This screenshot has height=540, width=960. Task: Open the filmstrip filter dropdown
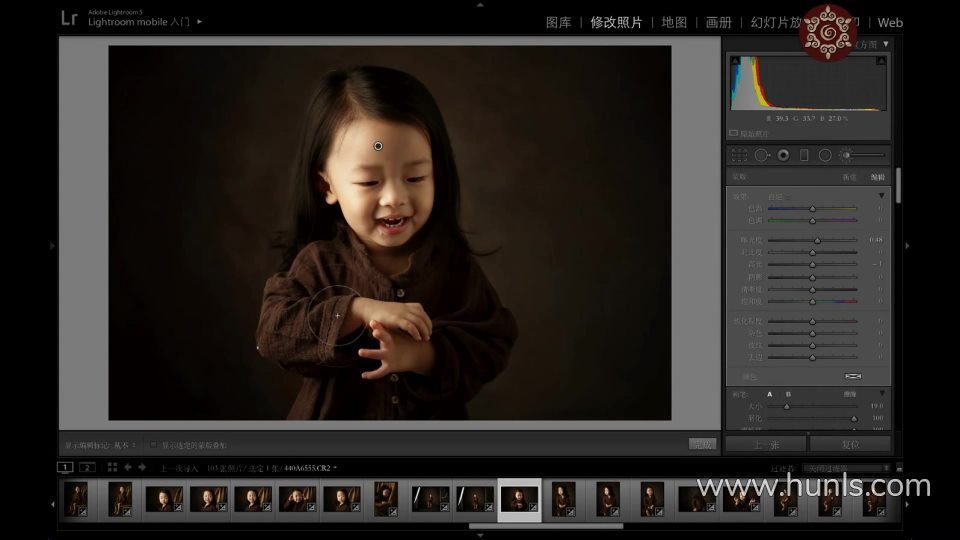(x=847, y=468)
